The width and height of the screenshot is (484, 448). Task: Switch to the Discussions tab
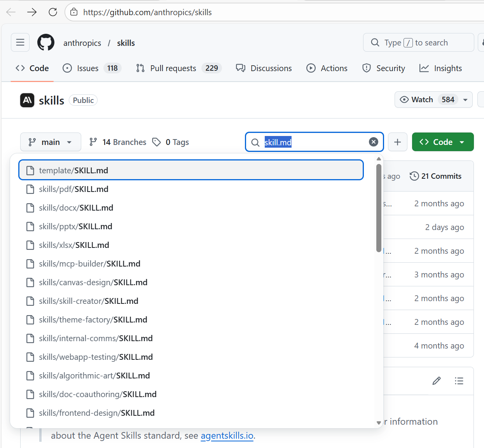pos(264,68)
